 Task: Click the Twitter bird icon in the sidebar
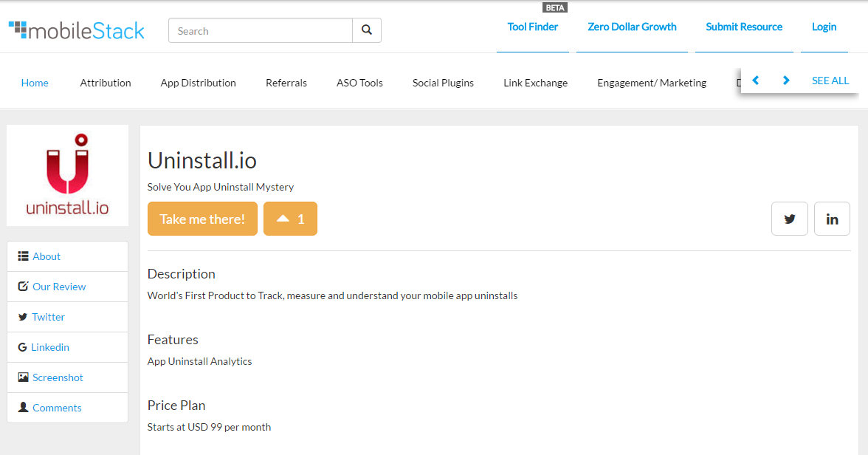point(23,317)
